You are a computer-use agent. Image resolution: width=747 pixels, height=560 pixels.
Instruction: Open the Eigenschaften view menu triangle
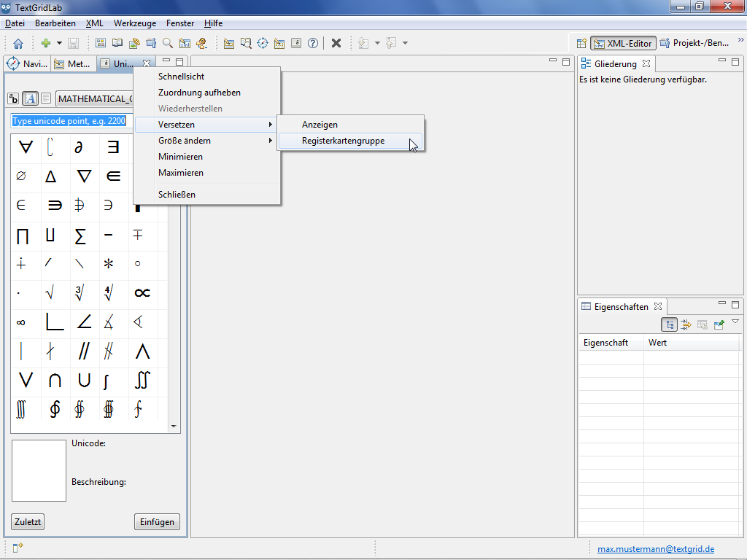[735, 322]
